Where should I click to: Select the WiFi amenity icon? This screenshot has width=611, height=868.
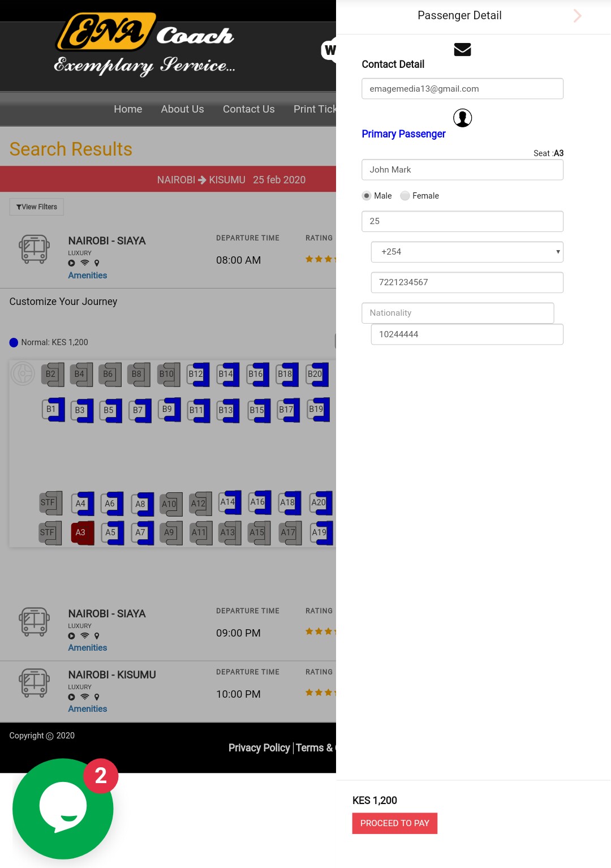point(84,263)
